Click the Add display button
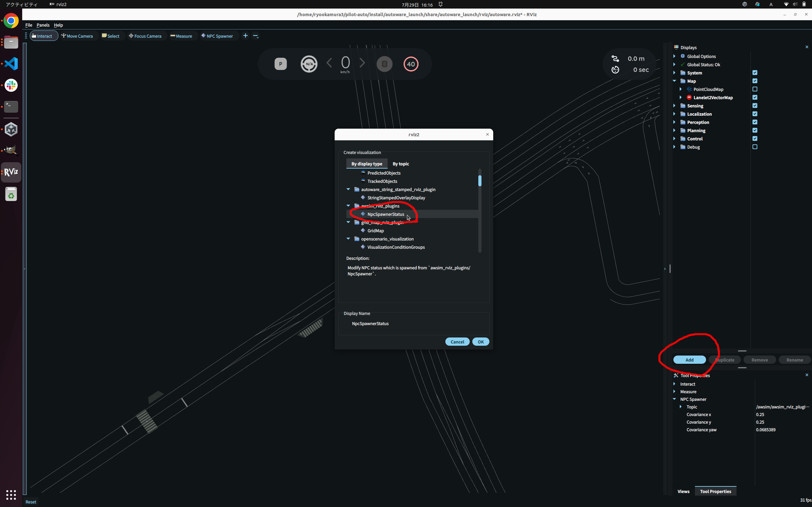812x507 pixels. tap(689, 360)
